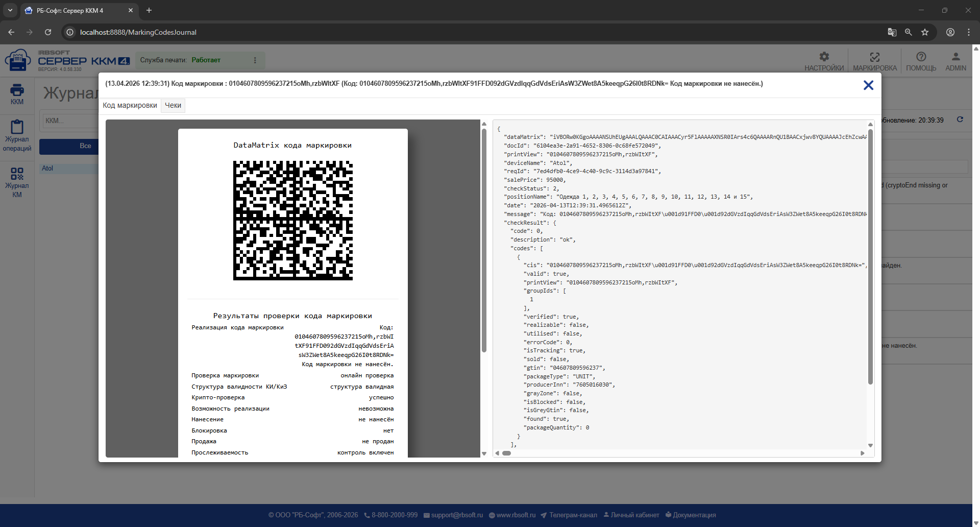Click the "gtin" JSON value line
The width and height of the screenshot is (980, 527).
pos(565,368)
